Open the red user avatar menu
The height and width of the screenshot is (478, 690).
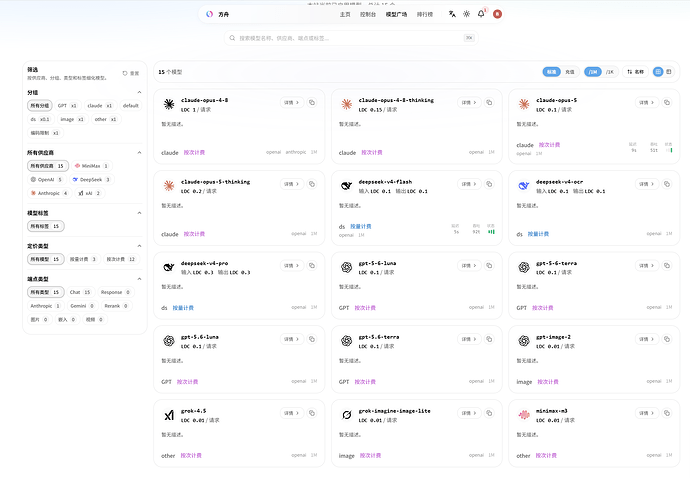pos(497,14)
